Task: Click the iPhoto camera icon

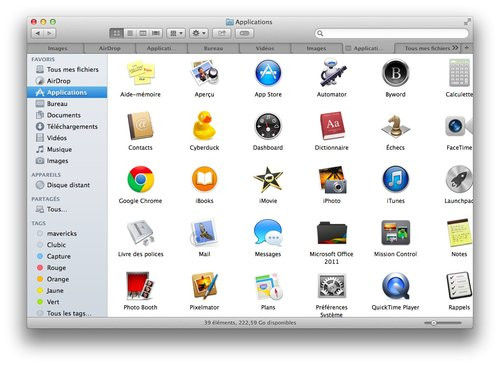Action: 332,180
